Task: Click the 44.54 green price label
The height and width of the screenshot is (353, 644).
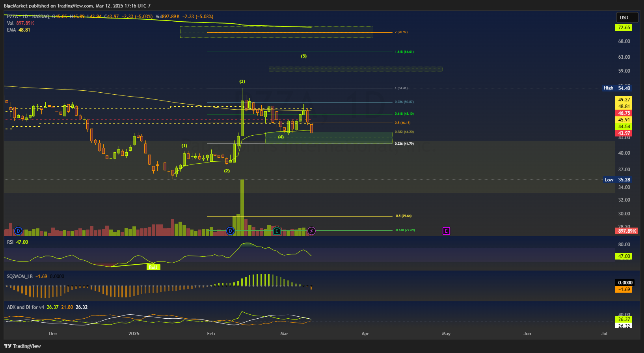Action: (624, 127)
